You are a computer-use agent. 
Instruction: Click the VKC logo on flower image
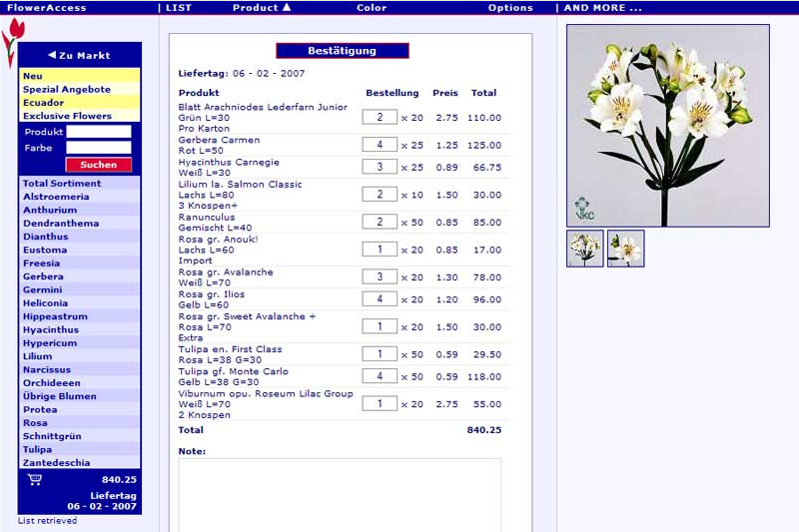point(584,208)
